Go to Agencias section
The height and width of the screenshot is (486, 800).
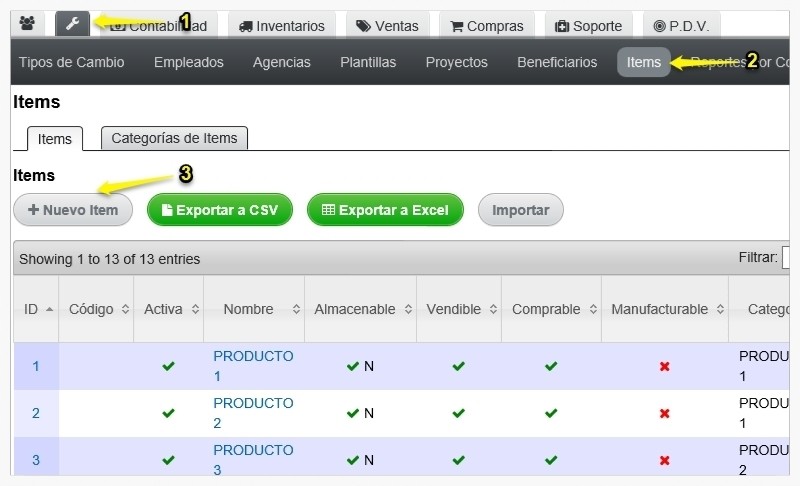click(x=282, y=62)
